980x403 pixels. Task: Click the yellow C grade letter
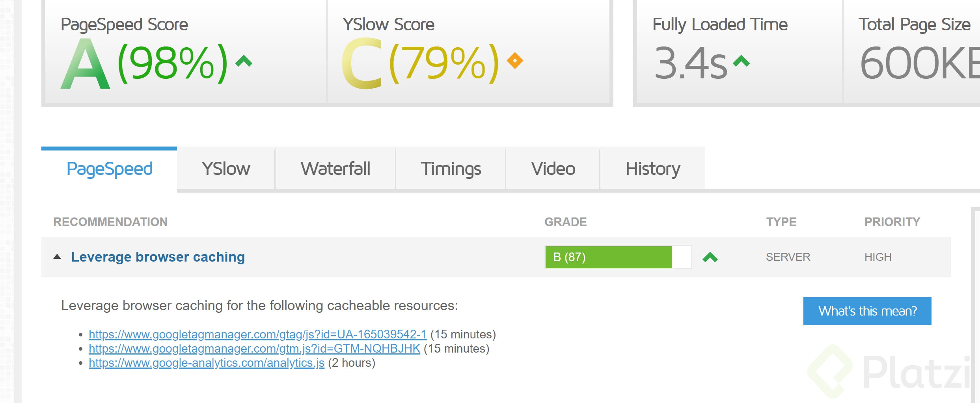[362, 63]
